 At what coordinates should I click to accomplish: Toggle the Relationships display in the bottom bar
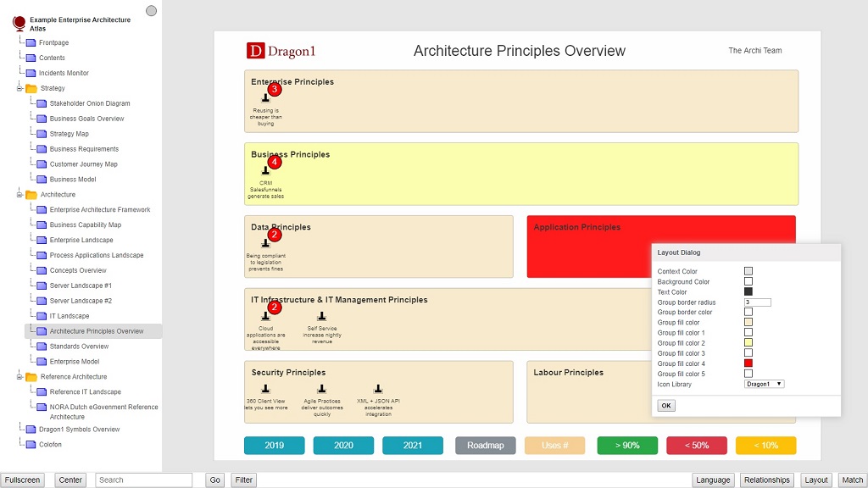click(766, 480)
